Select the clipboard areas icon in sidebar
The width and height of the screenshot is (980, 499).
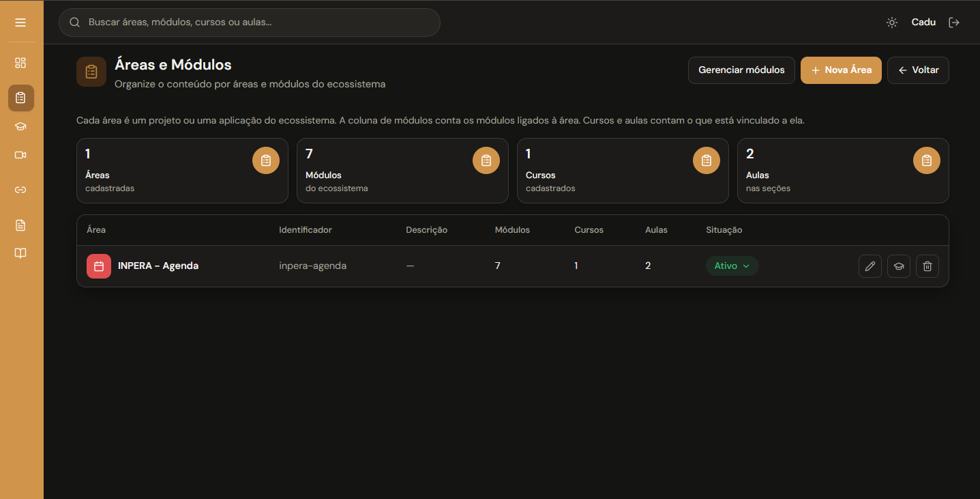pyautogui.click(x=21, y=98)
